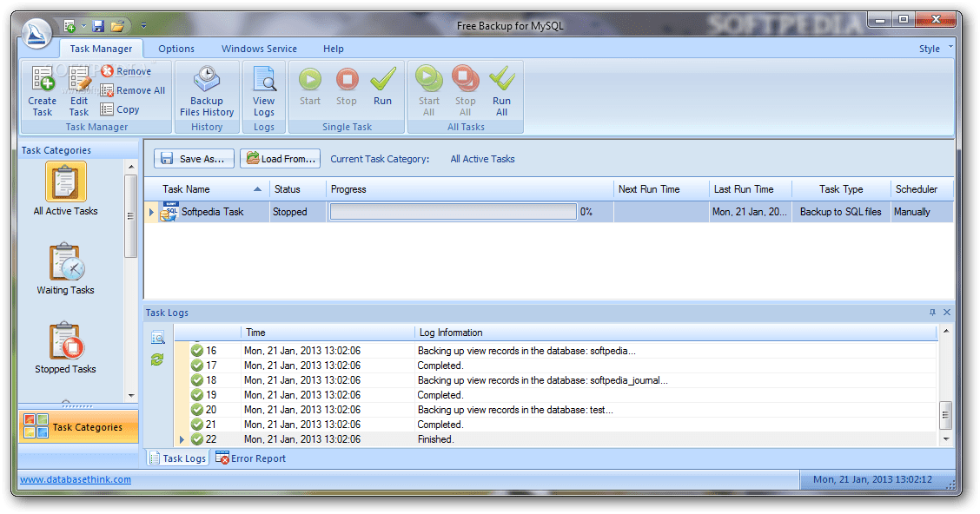The image size is (980, 514).
Task: Expand the Softpedia Task row
Action: [x=152, y=211]
